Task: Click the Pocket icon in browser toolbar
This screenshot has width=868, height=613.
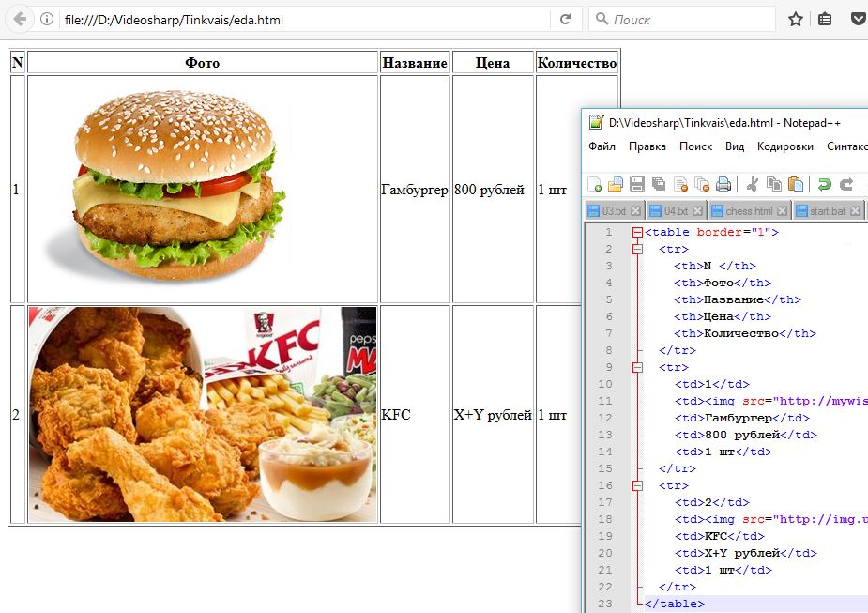Action: 858,20
